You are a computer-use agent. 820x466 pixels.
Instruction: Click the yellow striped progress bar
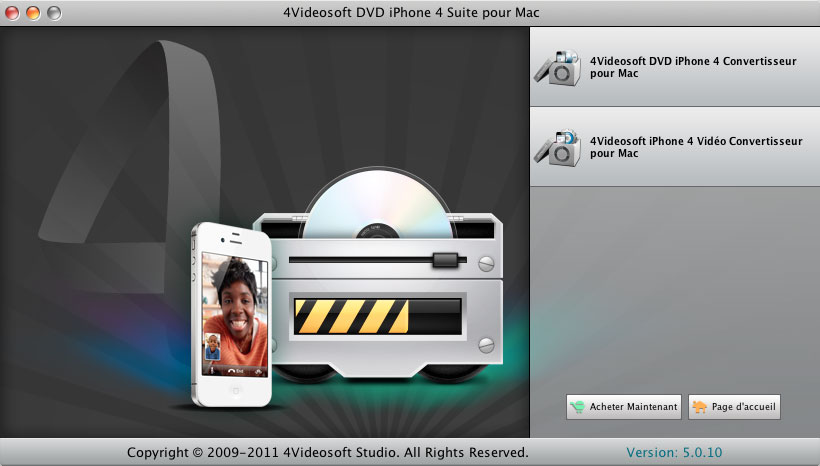pos(350,316)
